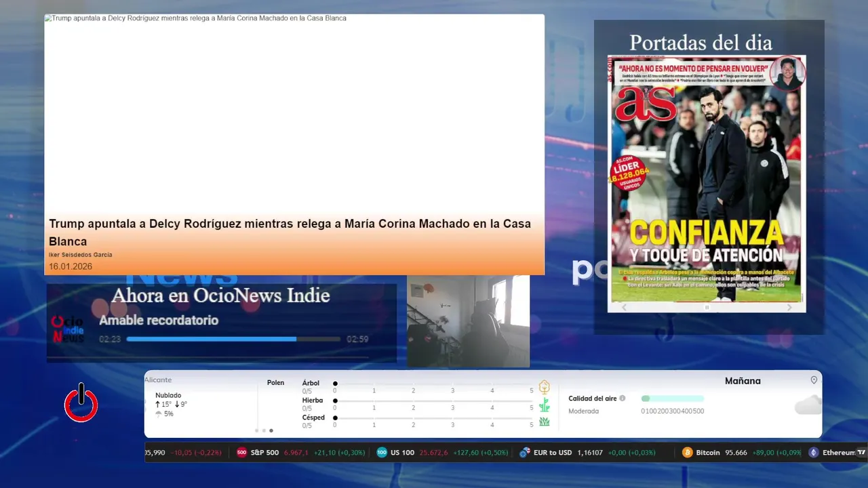868x488 pixels.
Task: Click the US 100 price 25.672,6
Action: (433, 452)
